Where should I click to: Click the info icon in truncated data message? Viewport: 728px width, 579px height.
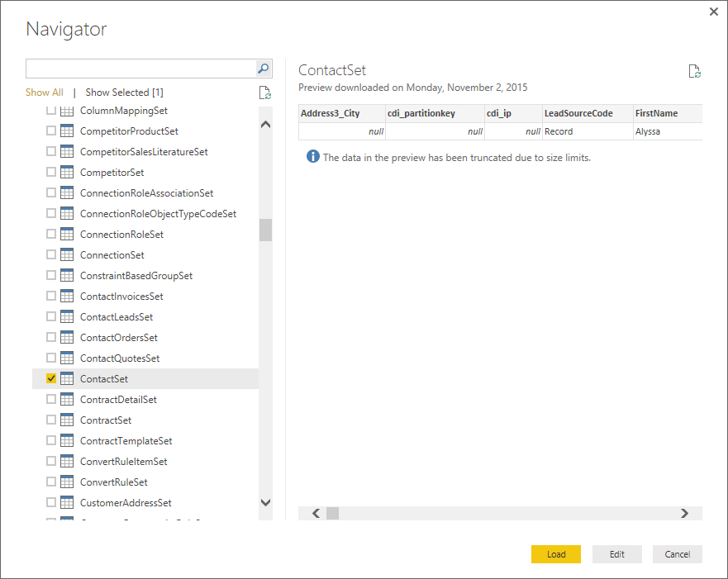(313, 157)
